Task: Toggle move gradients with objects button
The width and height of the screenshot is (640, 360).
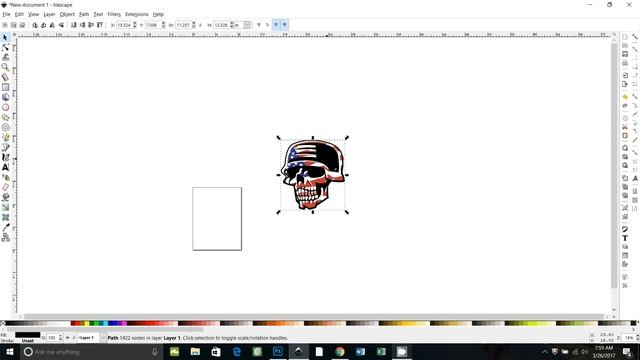Action: coord(276,25)
